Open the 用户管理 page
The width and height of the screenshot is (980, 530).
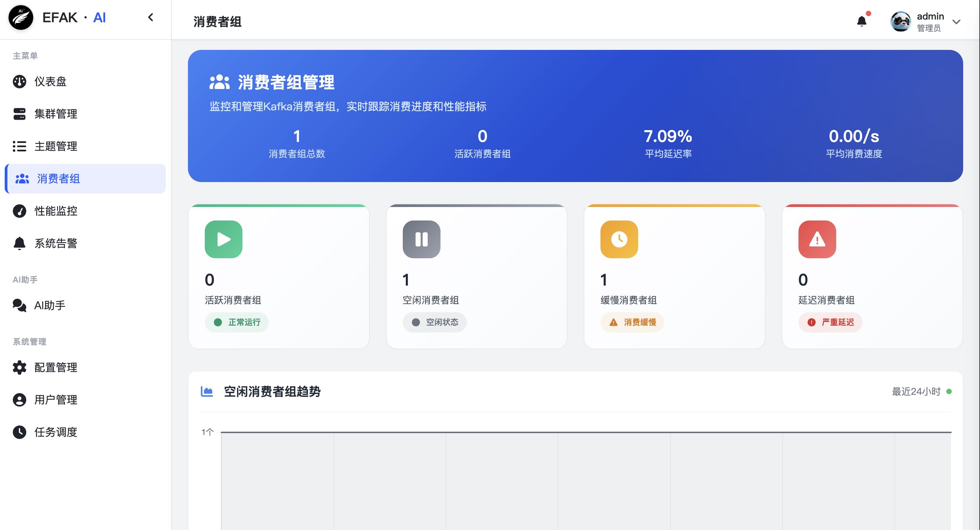coord(56,400)
